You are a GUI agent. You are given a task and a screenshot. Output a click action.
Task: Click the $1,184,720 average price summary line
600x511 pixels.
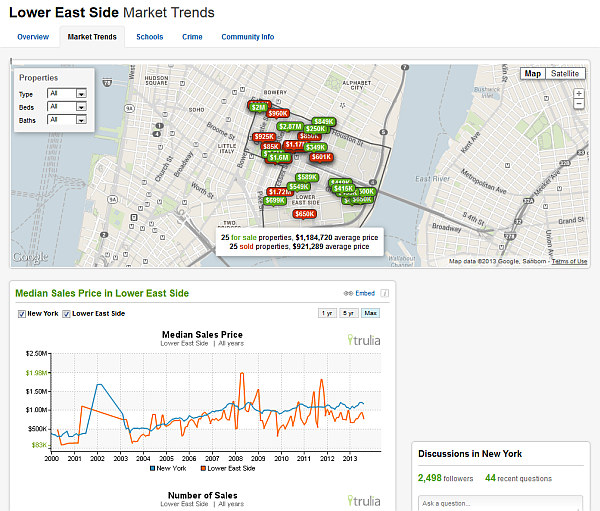point(299,237)
